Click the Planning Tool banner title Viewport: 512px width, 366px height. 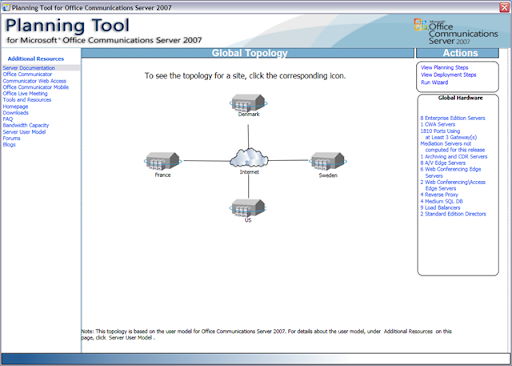pos(68,26)
